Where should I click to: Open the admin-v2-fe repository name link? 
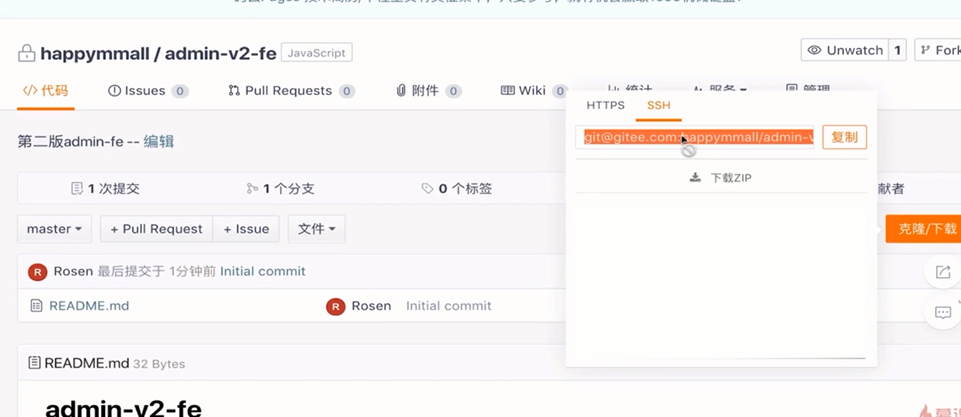[221, 53]
